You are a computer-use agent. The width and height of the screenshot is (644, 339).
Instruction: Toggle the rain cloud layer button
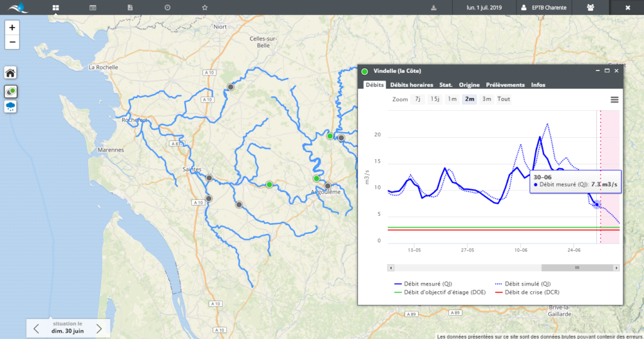(11, 106)
